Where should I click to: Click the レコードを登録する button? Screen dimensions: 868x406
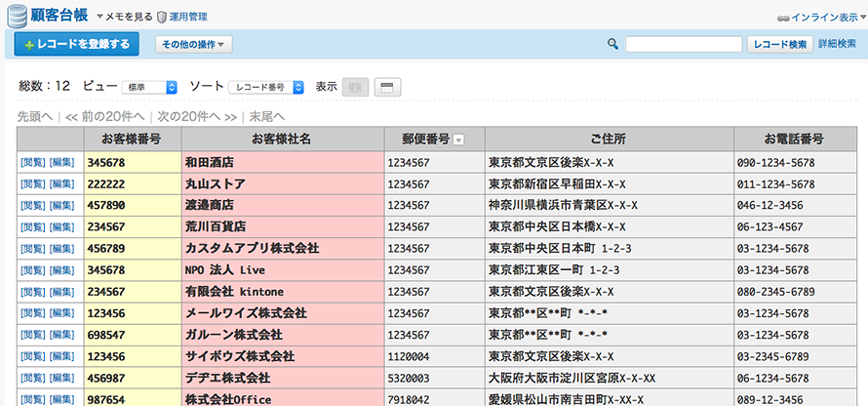coord(77,44)
